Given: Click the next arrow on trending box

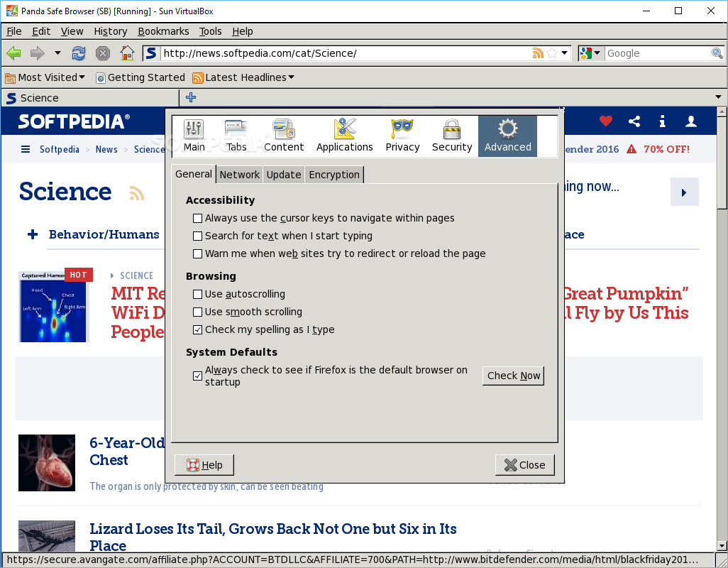Looking at the screenshot, I should (x=684, y=192).
